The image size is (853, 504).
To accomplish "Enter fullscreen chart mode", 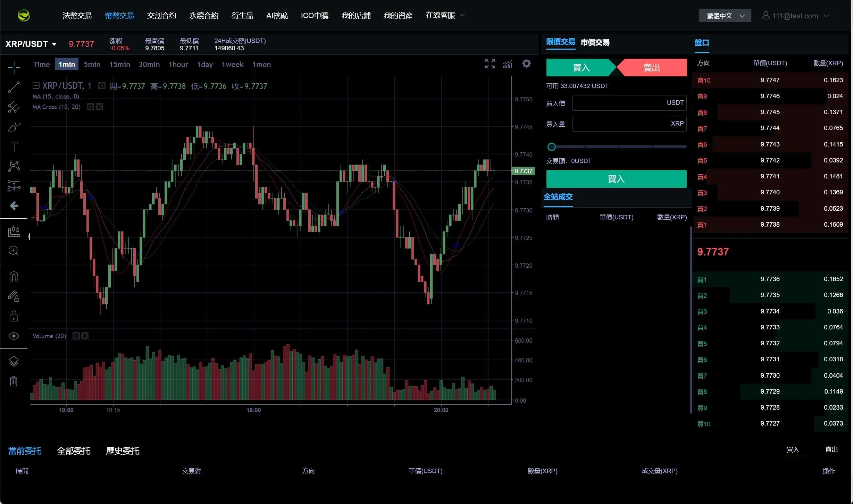I will tap(490, 64).
